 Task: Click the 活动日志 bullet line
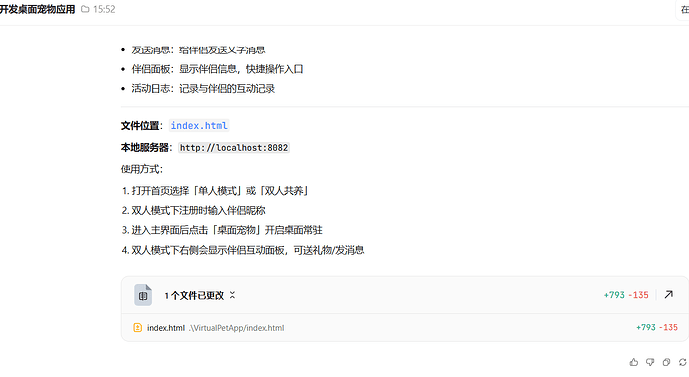[203, 89]
